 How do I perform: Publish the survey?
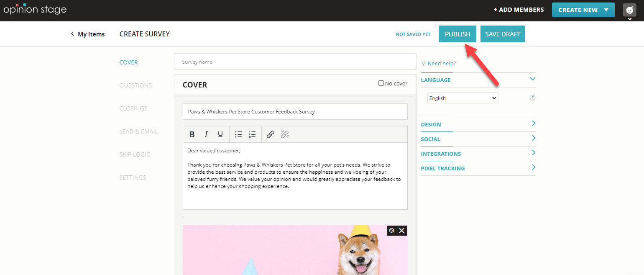(457, 34)
